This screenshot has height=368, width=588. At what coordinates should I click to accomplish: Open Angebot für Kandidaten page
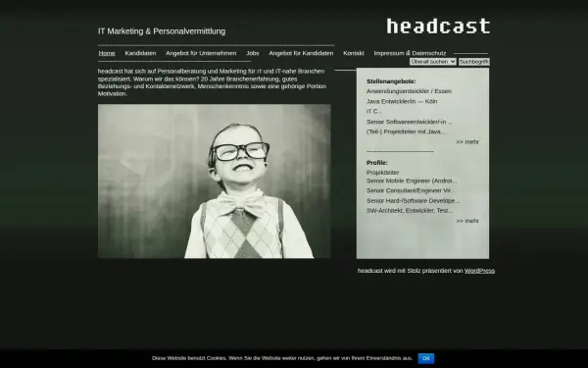coord(301,53)
